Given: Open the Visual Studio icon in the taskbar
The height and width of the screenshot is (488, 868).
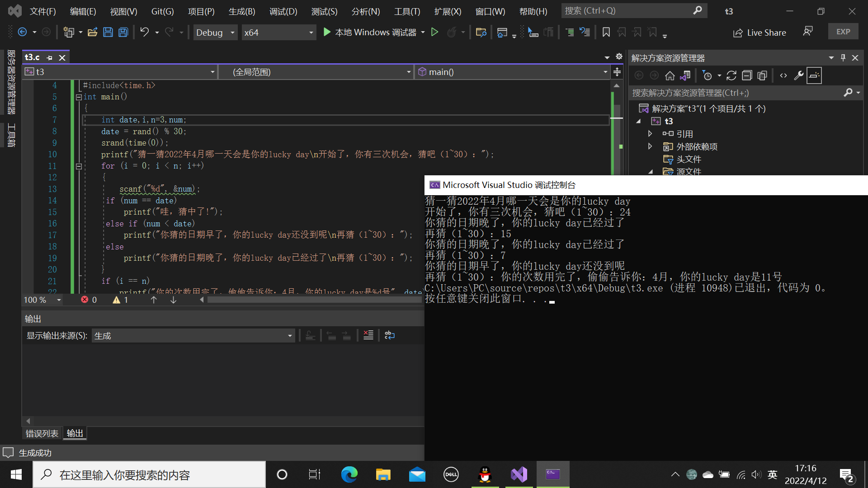Looking at the screenshot, I should (519, 474).
